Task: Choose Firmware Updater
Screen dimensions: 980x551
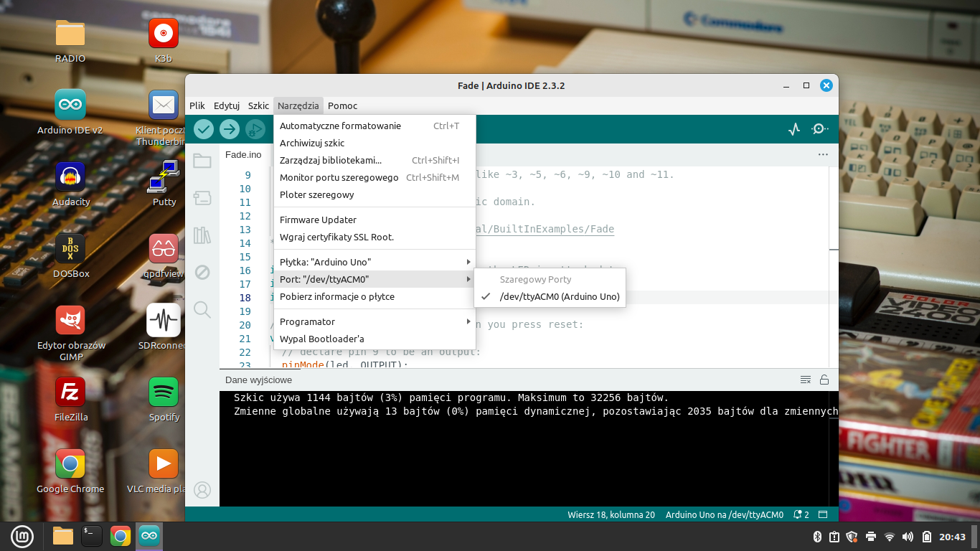Action: coord(374,220)
